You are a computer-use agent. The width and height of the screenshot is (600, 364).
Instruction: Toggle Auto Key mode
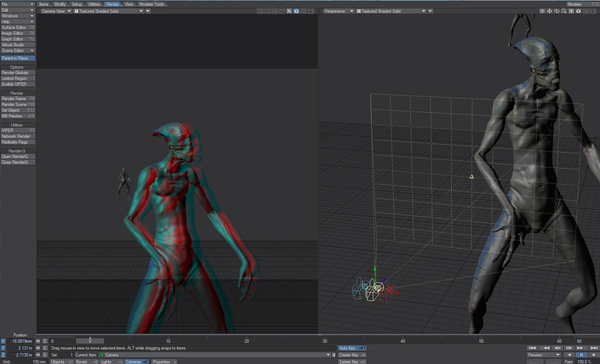[x=352, y=348]
